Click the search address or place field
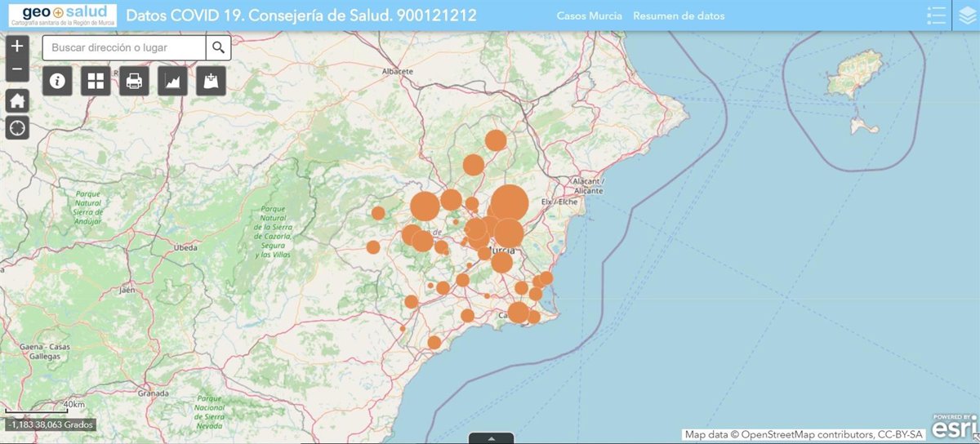The image size is (980, 444). pos(124,48)
